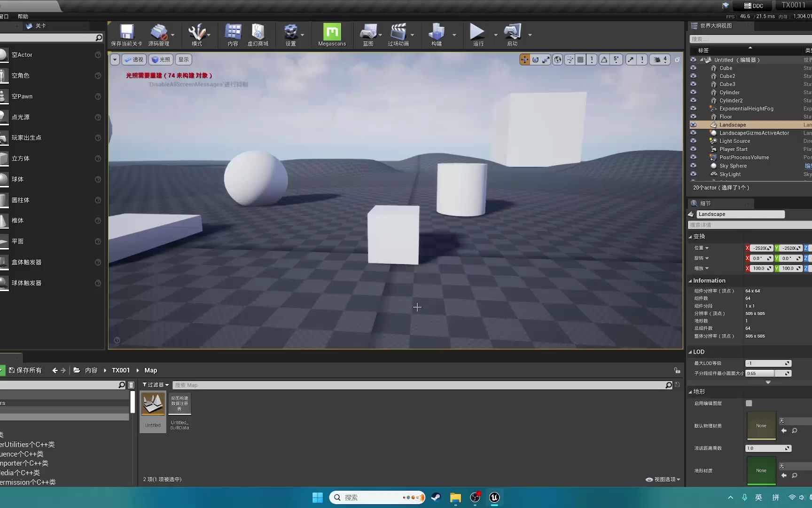Click the 构建 (Build) toolbar icon

(x=437, y=34)
